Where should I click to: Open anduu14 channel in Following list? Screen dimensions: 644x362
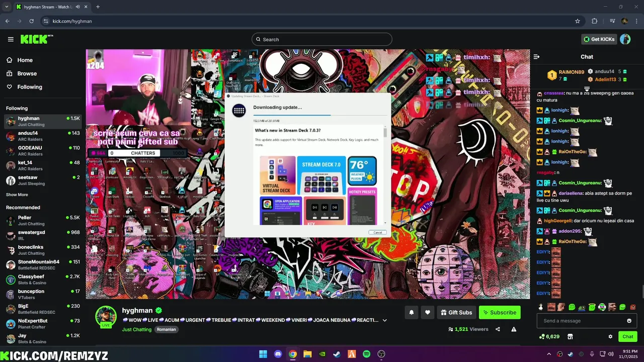pyautogui.click(x=43, y=136)
